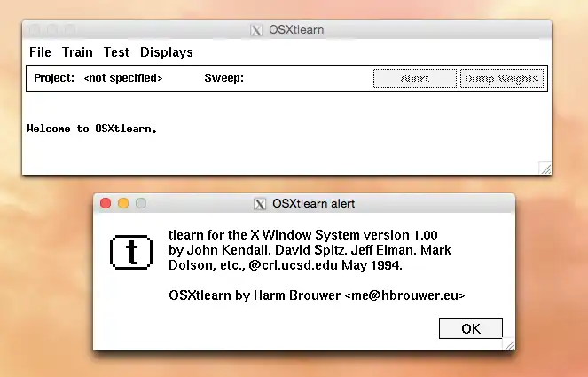Open the Train menu
This screenshot has width=588, height=377.
(x=77, y=52)
